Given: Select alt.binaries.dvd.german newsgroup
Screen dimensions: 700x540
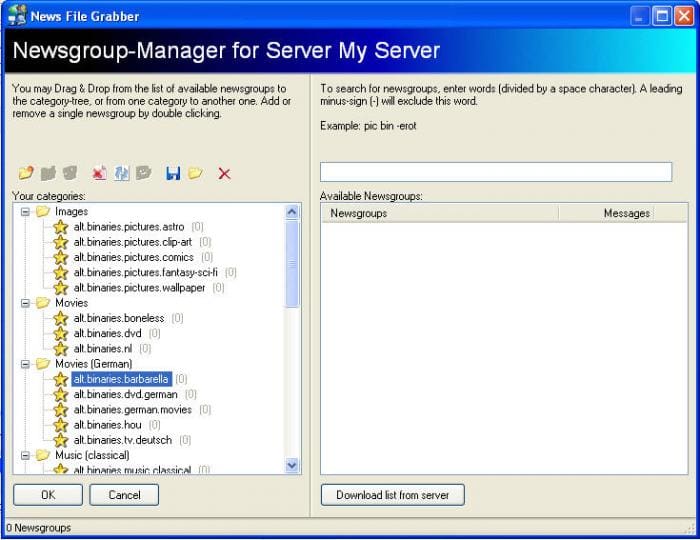Looking at the screenshot, I should [x=125, y=395].
